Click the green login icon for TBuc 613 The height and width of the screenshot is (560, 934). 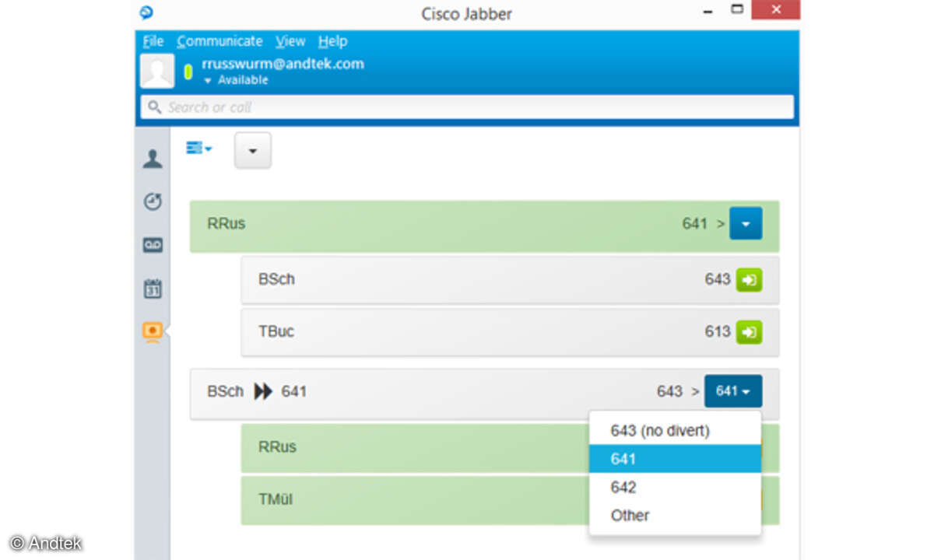750,332
